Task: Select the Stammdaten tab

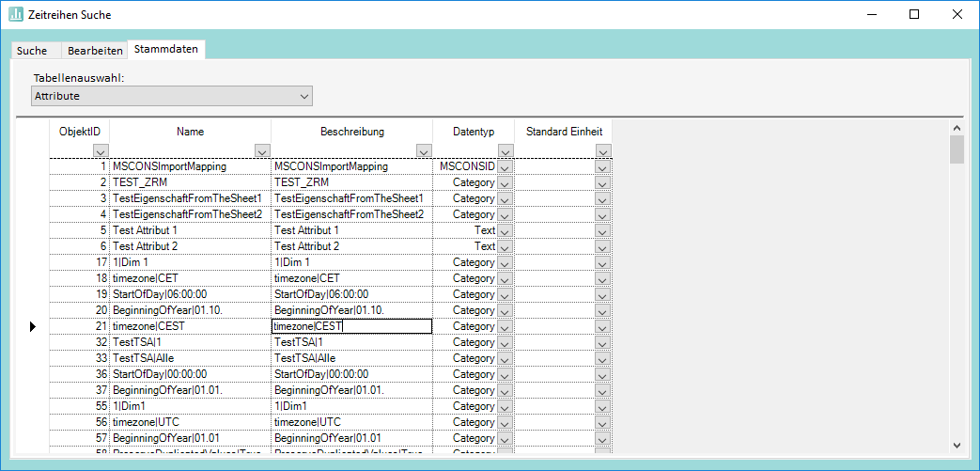Action: coord(166,49)
